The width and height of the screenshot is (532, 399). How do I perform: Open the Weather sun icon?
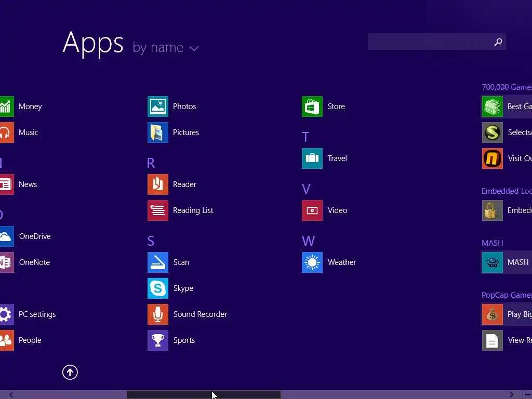pyautogui.click(x=312, y=262)
